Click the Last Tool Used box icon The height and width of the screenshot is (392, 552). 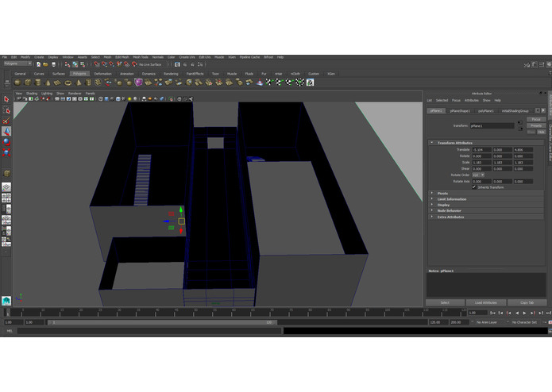click(6, 173)
